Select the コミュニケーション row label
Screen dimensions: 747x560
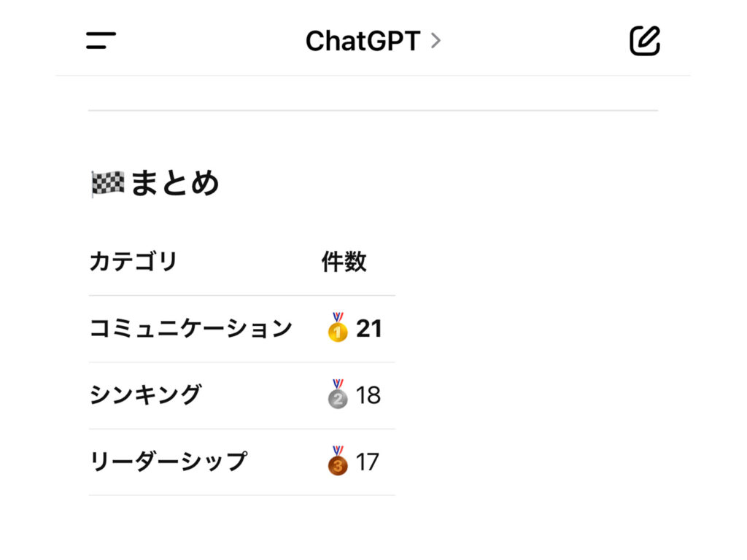click(x=191, y=328)
